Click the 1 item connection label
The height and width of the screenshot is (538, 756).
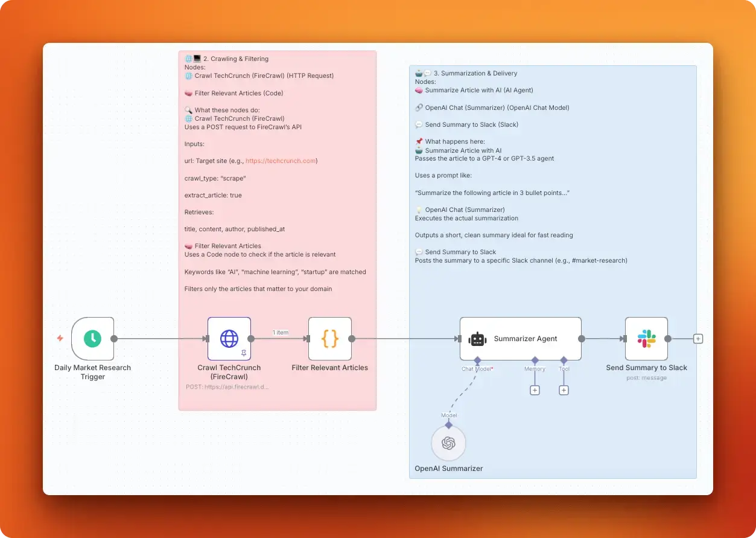(x=281, y=332)
